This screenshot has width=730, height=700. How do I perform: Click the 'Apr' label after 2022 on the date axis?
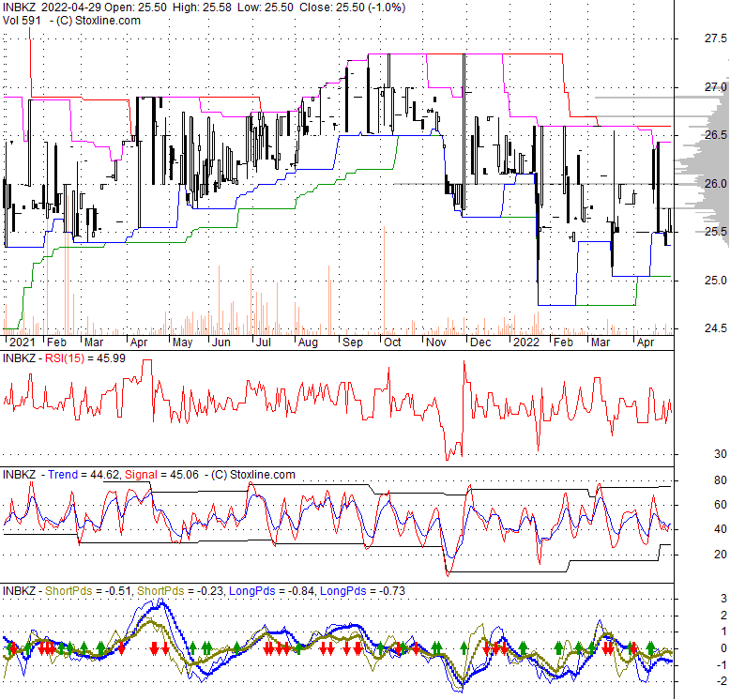point(646,342)
